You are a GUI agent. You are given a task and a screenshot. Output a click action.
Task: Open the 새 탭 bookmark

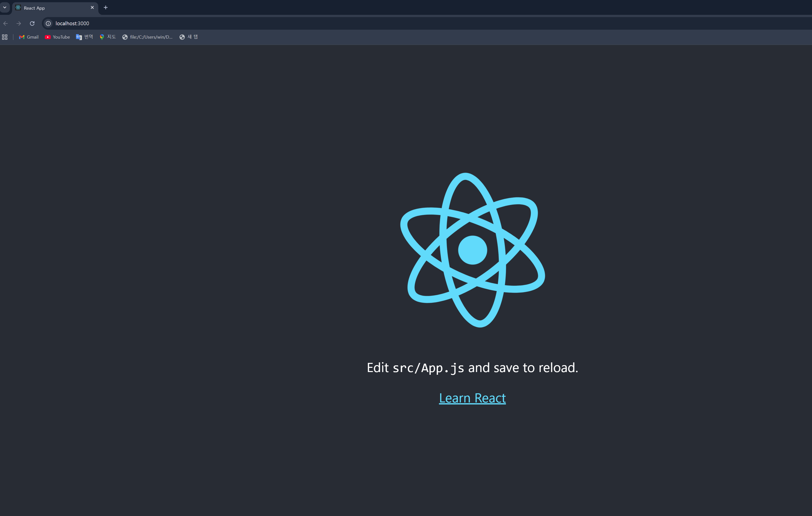(x=189, y=37)
